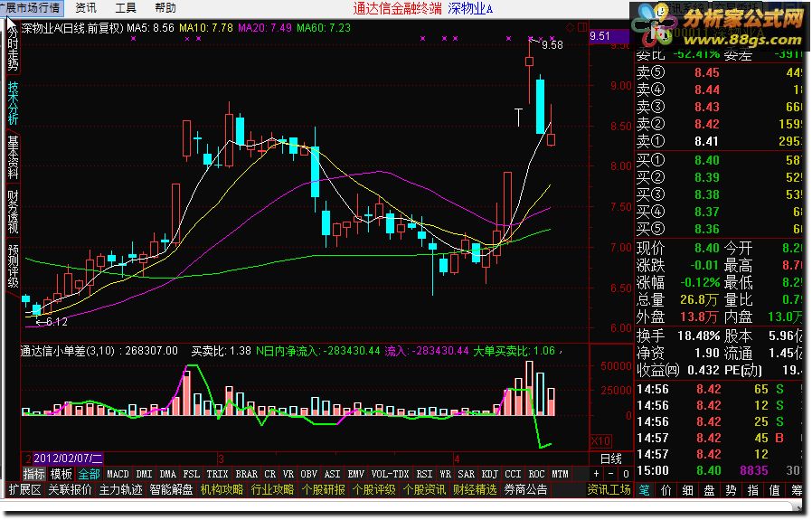Switch indicator to MACD
Screen dimensions: 812x520
[x=118, y=474]
